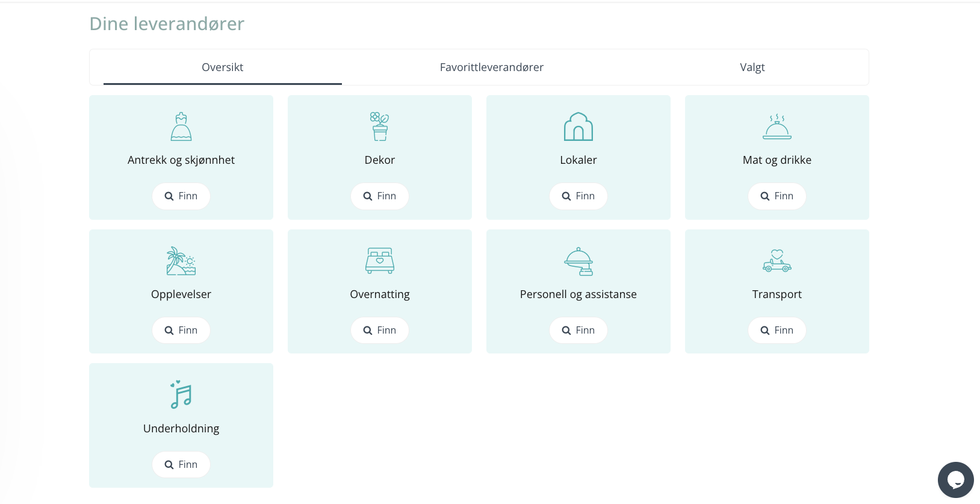Viewport: 980px width, 504px height.
Task: Click the Overnatting category label
Action: pos(380,294)
